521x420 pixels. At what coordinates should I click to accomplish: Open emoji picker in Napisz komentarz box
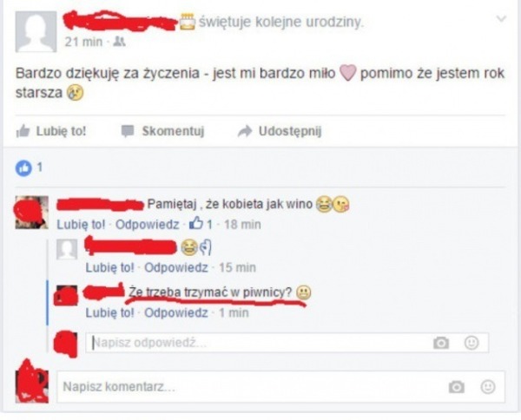[488, 387]
